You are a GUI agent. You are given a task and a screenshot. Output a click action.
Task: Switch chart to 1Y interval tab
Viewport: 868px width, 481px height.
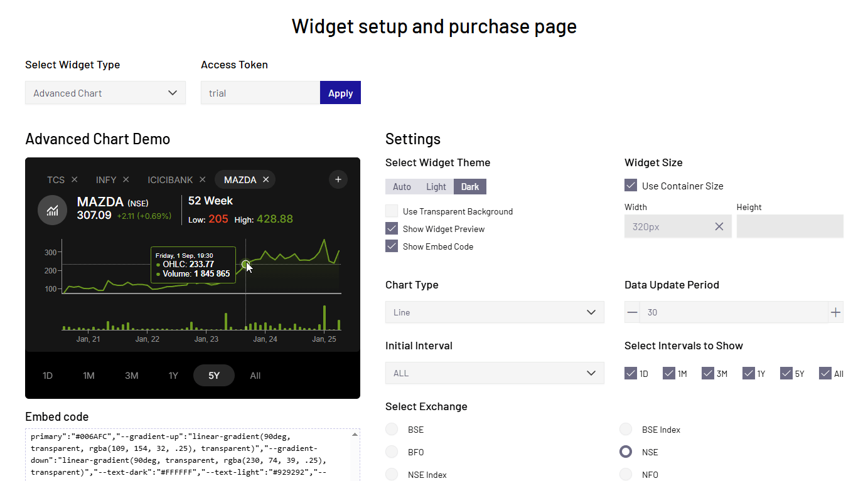[x=173, y=376]
